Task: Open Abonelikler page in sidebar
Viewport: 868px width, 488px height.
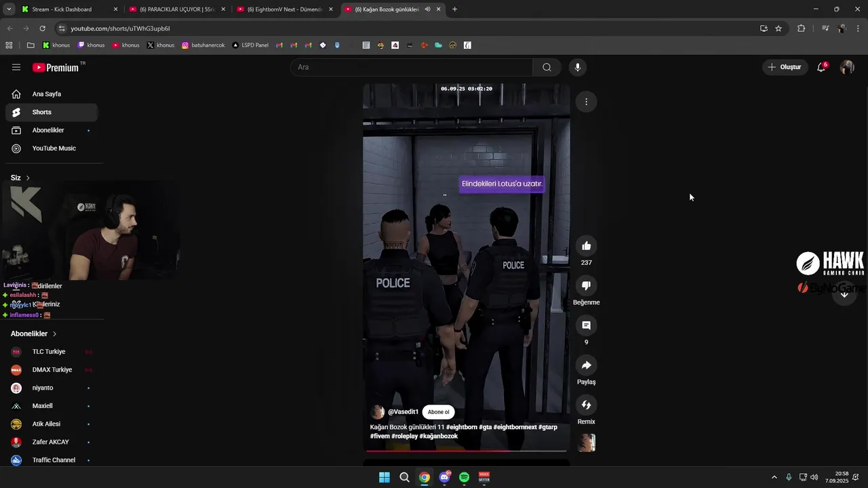Action: [52, 130]
